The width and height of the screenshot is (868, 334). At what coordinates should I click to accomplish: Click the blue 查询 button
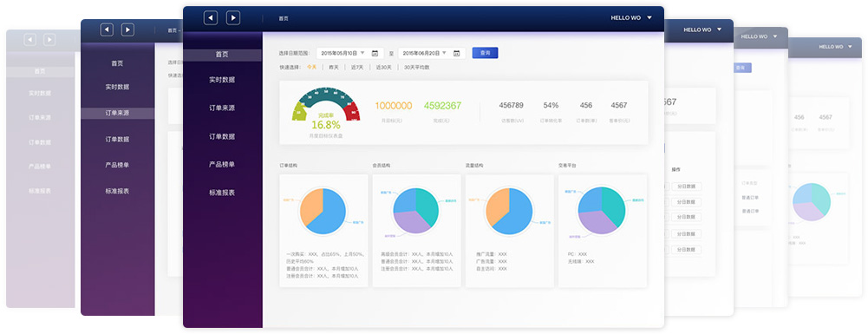point(485,53)
